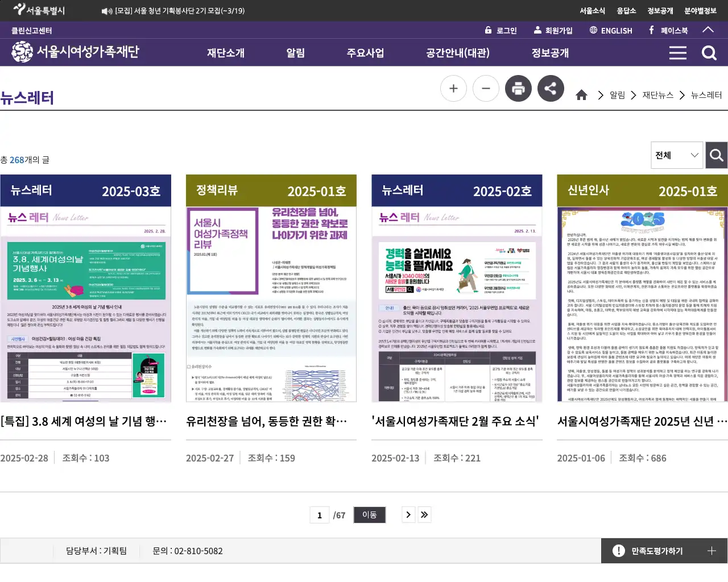
Task: Go home using the breadcrumb house icon
Action: (582, 95)
